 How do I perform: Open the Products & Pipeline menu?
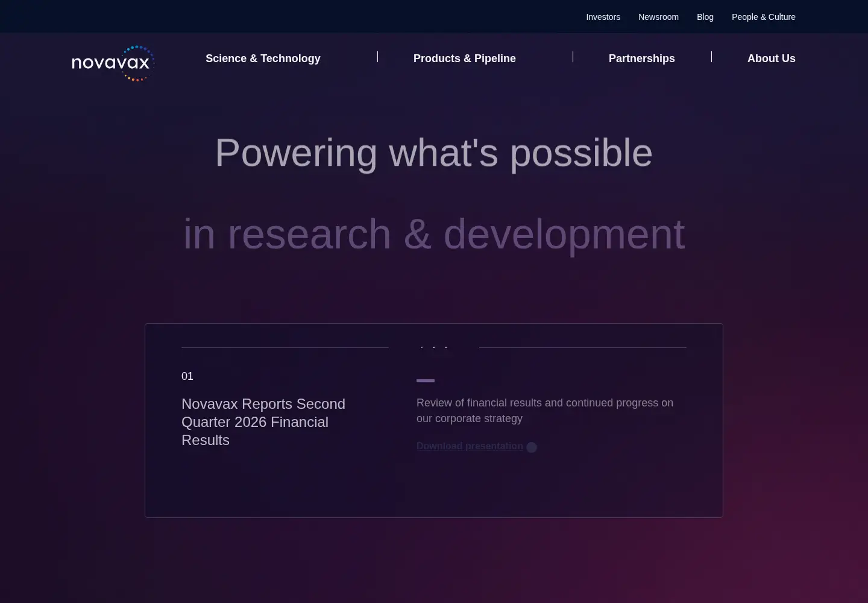click(465, 58)
